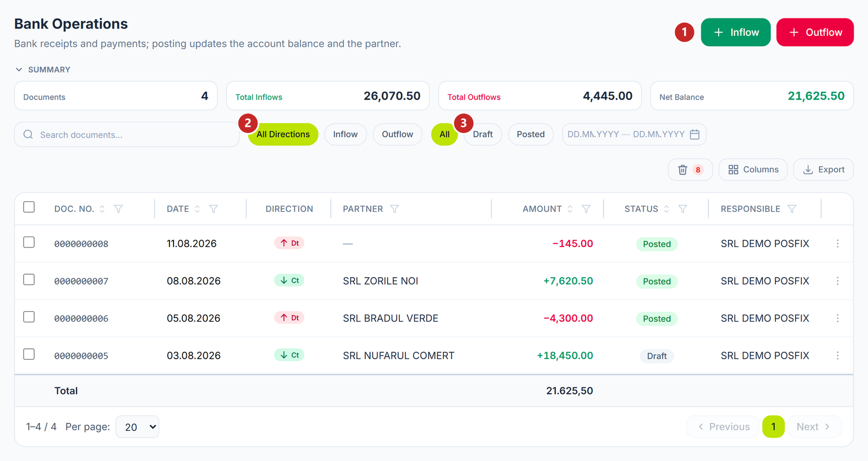Open row actions for document 0000000005

(x=838, y=356)
